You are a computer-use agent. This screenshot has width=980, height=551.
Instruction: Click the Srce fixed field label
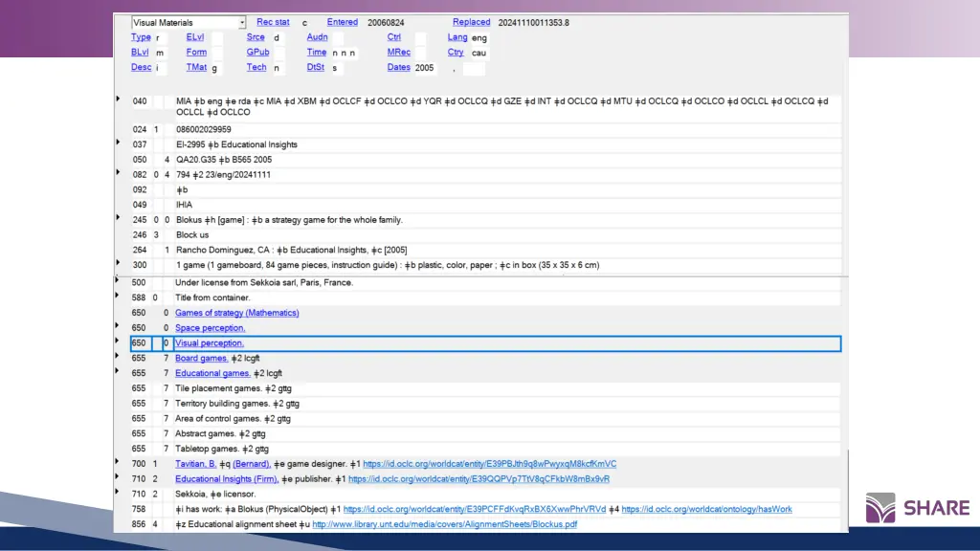pyautogui.click(x=256, y=37)
